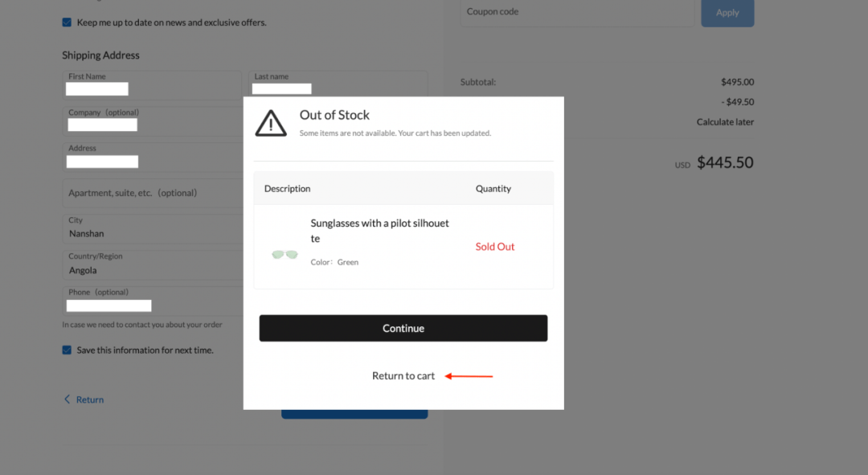Viewport: 868px width, 475px height.
Task: Toggle the Save this information checkbox
Action: coord(67,350)
